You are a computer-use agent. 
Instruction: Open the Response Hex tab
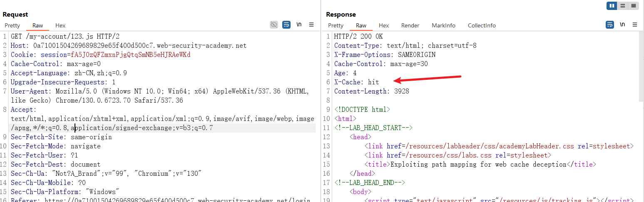384,25
